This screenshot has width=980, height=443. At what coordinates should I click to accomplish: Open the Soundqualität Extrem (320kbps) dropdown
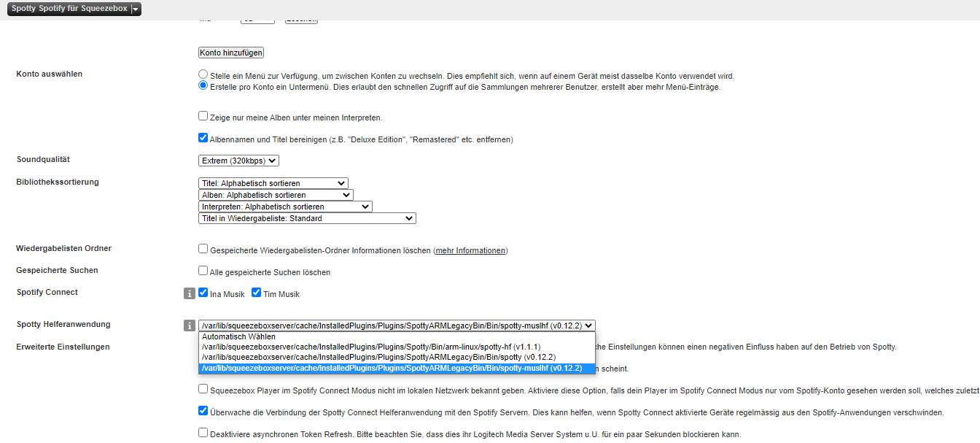238,161
